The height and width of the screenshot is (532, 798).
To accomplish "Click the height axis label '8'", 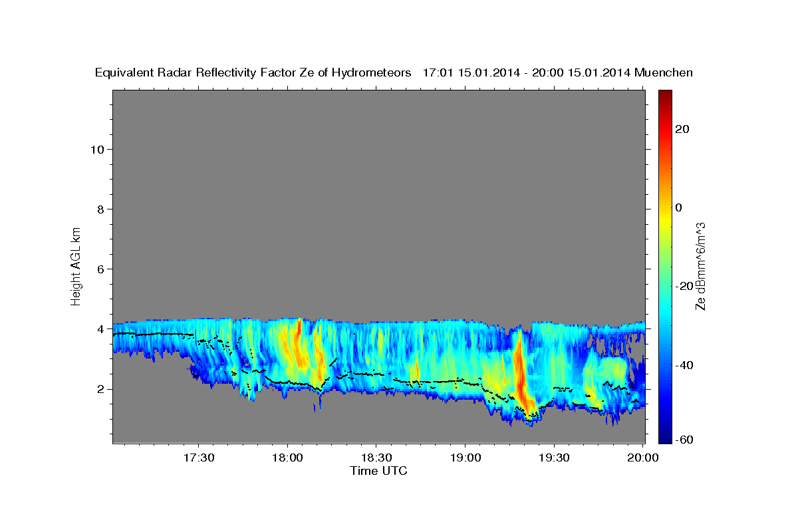I will (x=100, y=209).
